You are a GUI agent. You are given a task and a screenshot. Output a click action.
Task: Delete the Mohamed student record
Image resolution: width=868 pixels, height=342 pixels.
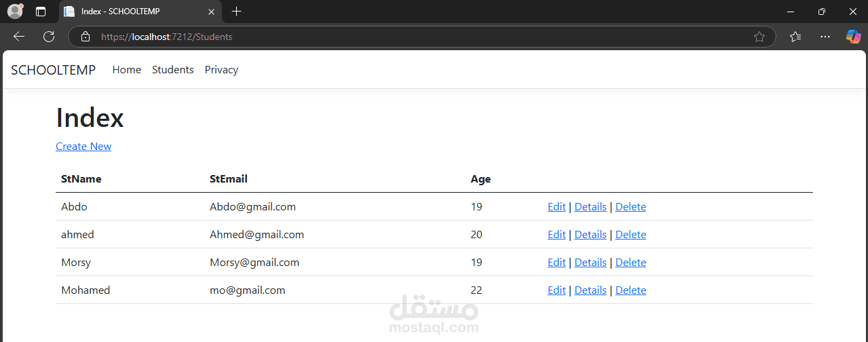click(x=630, y=290)
